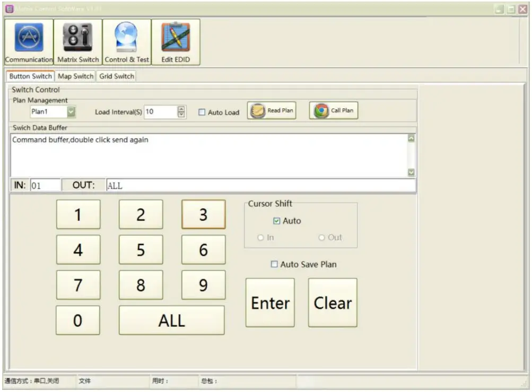The height and width of the screenshot is (392, 532).
Task: Close the Matrix Control Software window
Action: (523, 9)
